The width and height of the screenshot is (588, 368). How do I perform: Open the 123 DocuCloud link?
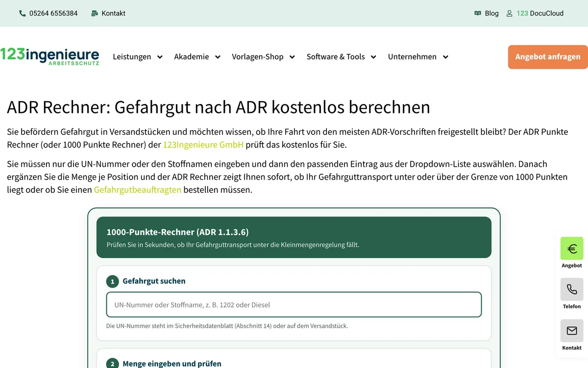click(540, 13)
